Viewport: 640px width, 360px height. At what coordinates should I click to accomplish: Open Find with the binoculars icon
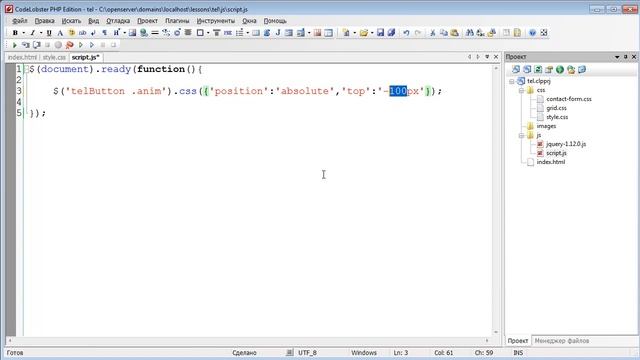pyautogui.click(x=470, y=33)
